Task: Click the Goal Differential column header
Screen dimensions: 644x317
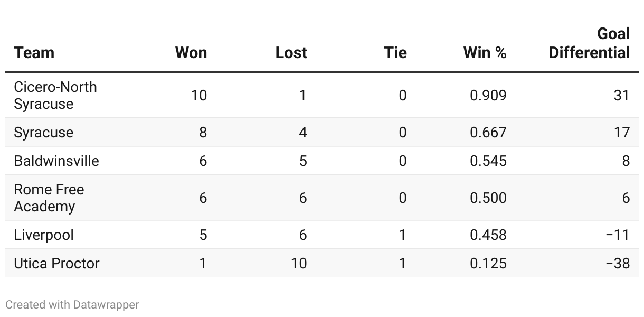Action: coord(589,43)
